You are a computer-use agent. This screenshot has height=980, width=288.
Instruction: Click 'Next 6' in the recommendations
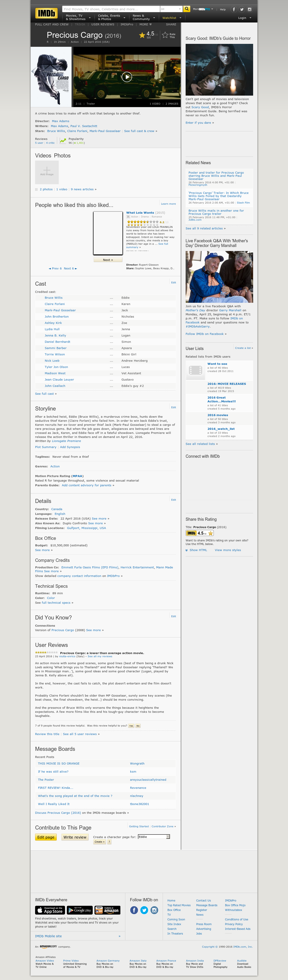pyautogui.click(x=70, y=269)
